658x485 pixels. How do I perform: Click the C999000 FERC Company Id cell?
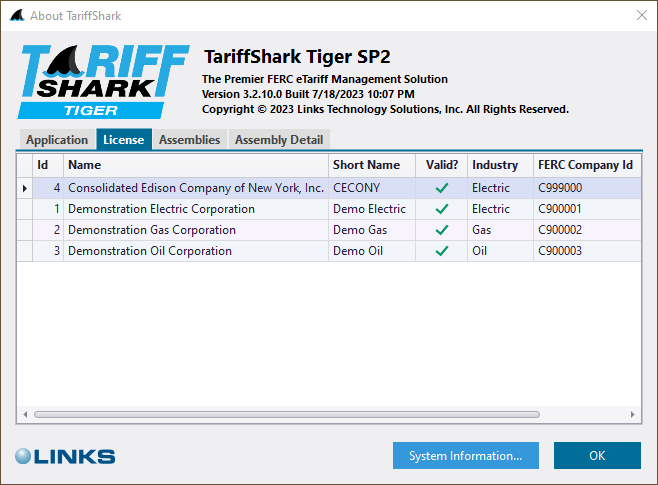[x=587, y=188]
